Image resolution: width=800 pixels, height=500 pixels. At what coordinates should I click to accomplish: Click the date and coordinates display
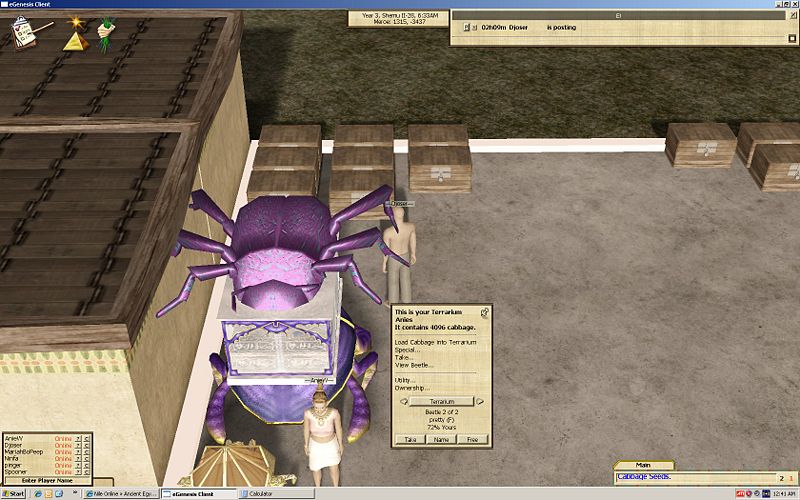399,19
